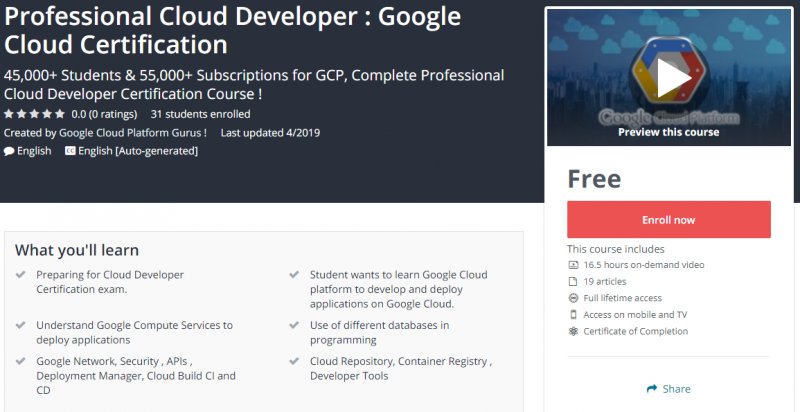This screenshot has height=412, width=800.
Task: Click 'Last updated 4/2019' text
Action: tap(270, 133)
